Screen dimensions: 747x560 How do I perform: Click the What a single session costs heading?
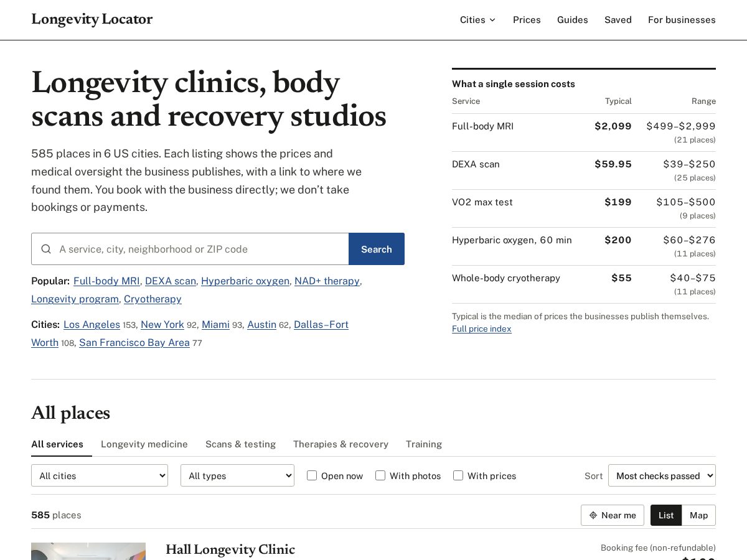coord(514,84)
